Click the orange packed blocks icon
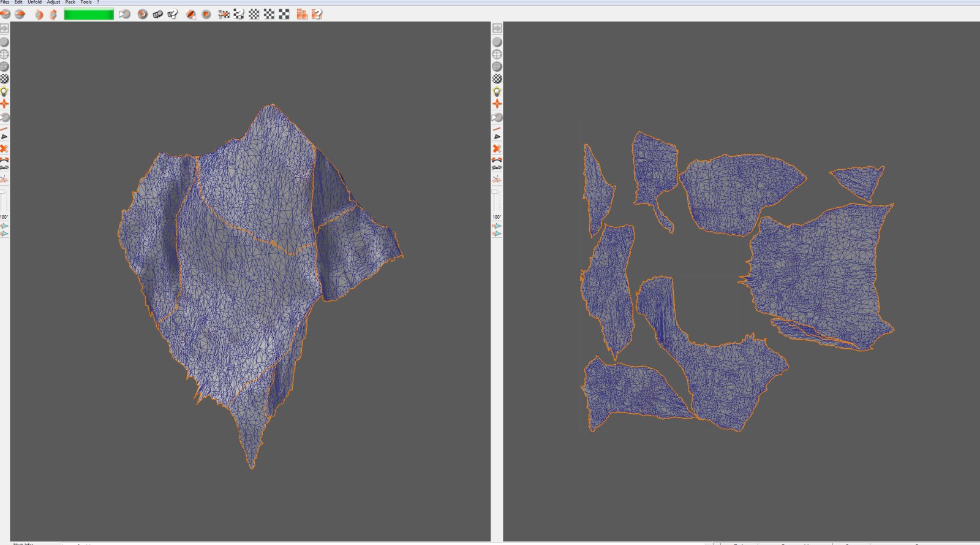 tap(302, 14)
